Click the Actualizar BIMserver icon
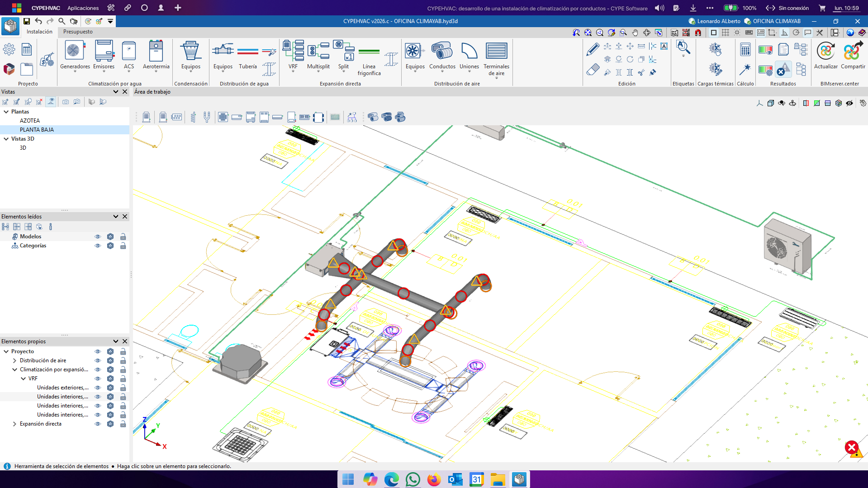Viewport: 868px width, 488px height. pos(825,51)
